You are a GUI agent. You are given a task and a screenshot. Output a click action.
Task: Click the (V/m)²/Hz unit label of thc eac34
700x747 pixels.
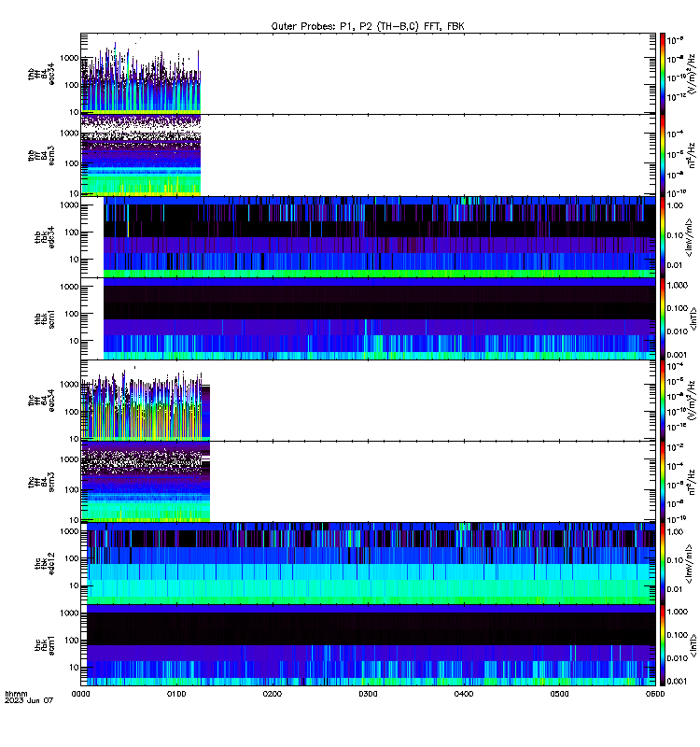[693, 401]
